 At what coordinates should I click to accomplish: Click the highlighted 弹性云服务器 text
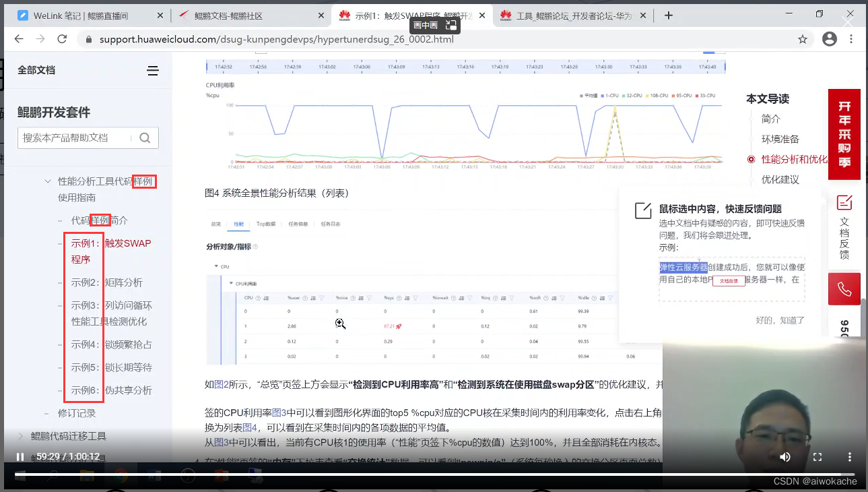(x=683, y=267)
